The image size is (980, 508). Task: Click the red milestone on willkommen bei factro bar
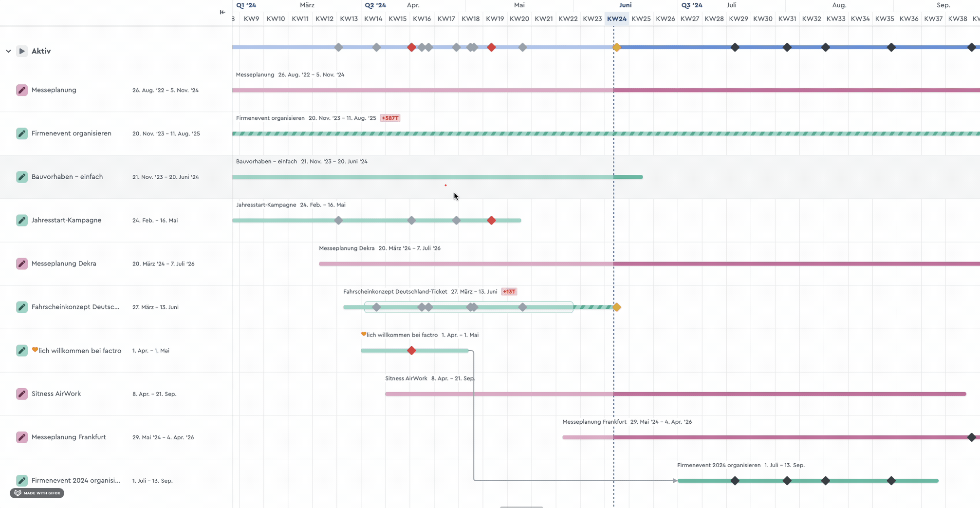[x=411, y=351]
